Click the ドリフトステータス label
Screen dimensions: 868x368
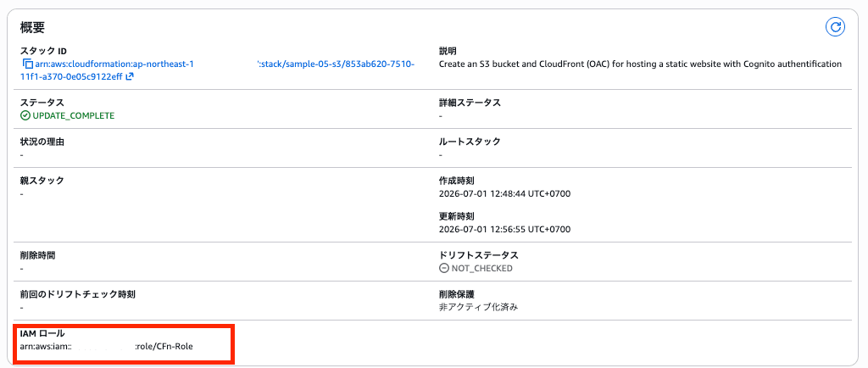[x=478, y=256]
